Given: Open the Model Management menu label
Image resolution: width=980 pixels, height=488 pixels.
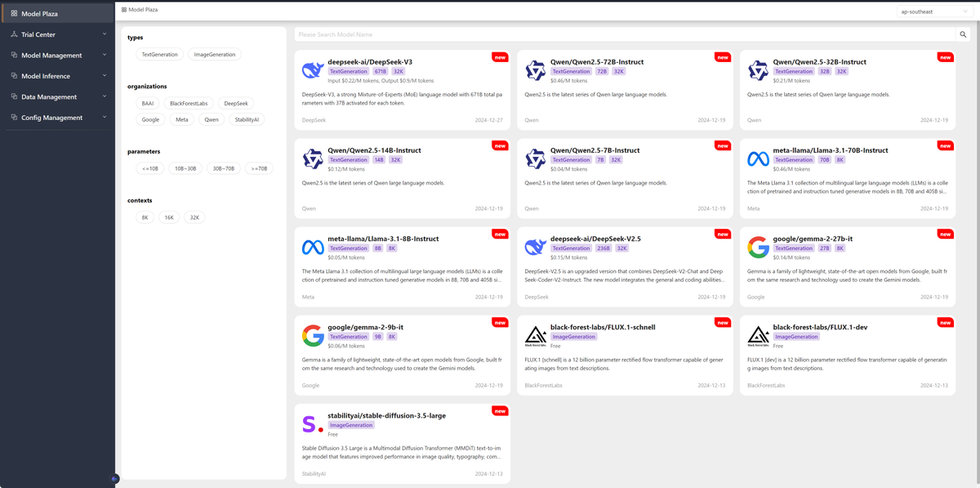Looking at the screenshot, I should pyautogui.click(x=51, y=56).
